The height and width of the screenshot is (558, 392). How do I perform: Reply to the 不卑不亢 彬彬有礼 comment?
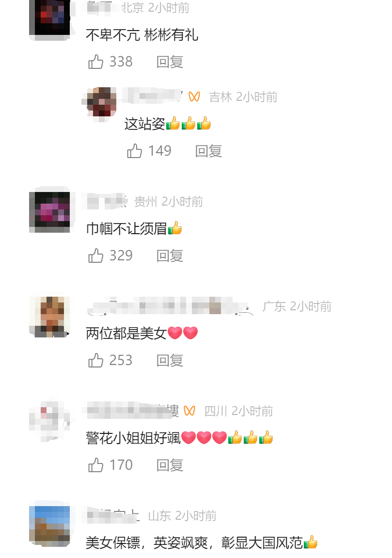click(x=170, y=62)
